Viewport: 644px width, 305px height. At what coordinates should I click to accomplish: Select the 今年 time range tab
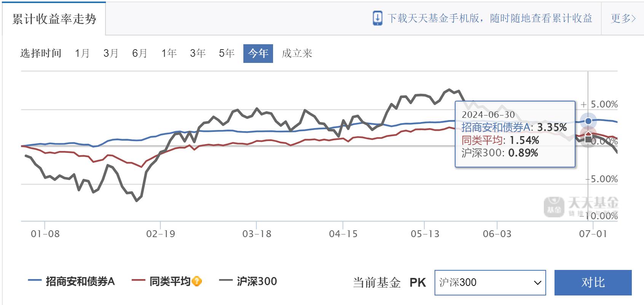(x=258, y=53)
